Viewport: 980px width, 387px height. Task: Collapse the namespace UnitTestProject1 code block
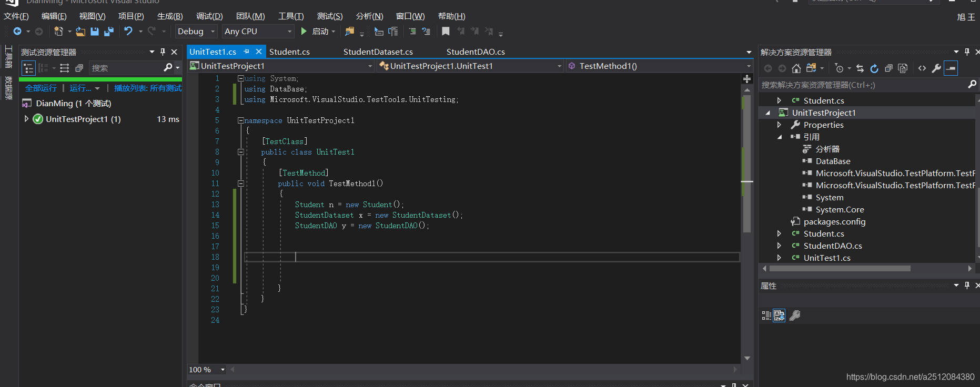(240, 120)
